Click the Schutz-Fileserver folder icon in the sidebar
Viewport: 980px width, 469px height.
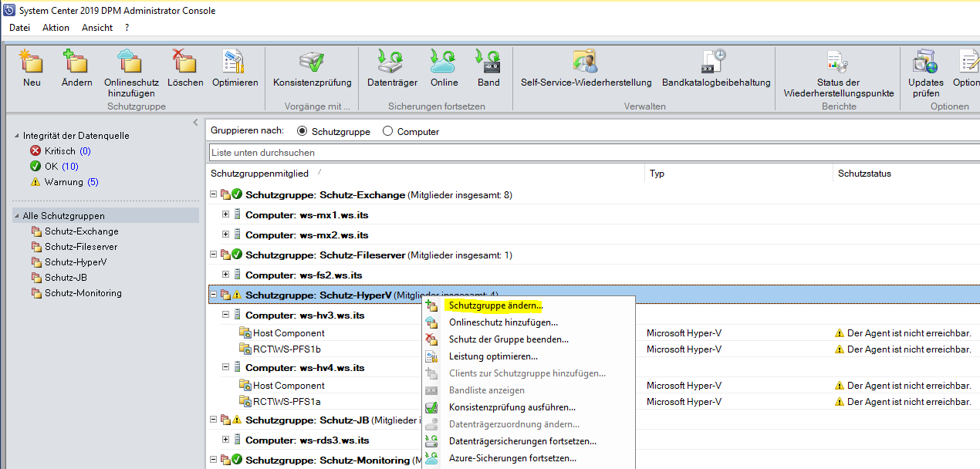click(x=36, y=247)
